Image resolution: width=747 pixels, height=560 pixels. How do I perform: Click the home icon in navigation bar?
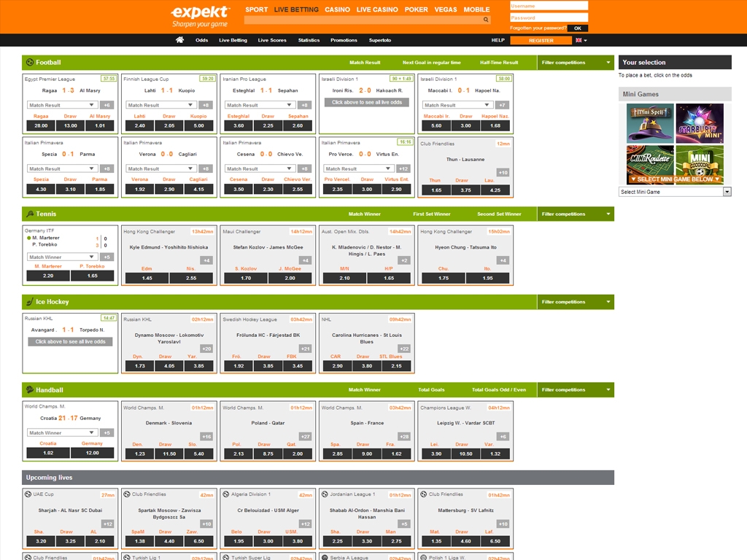point(179,40)
